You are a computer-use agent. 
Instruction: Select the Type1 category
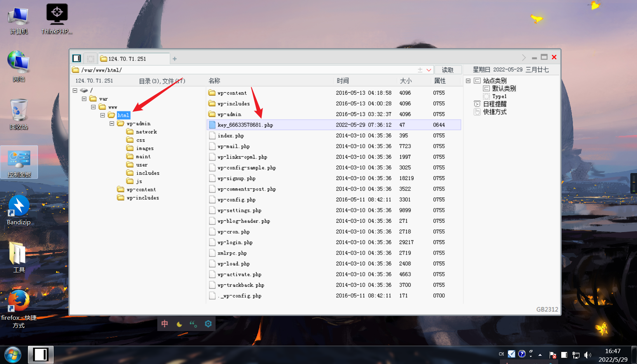[495, 96]
